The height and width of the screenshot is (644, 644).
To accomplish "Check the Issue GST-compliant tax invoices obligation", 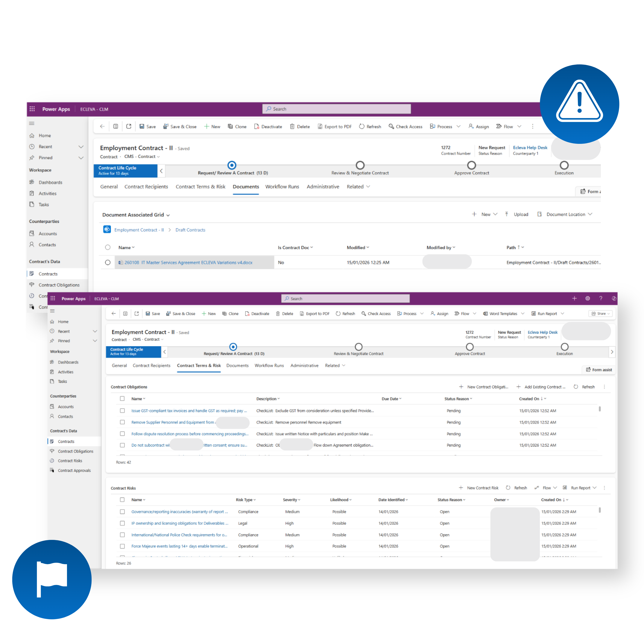I will pyautogui.click(x=122, y=411).
